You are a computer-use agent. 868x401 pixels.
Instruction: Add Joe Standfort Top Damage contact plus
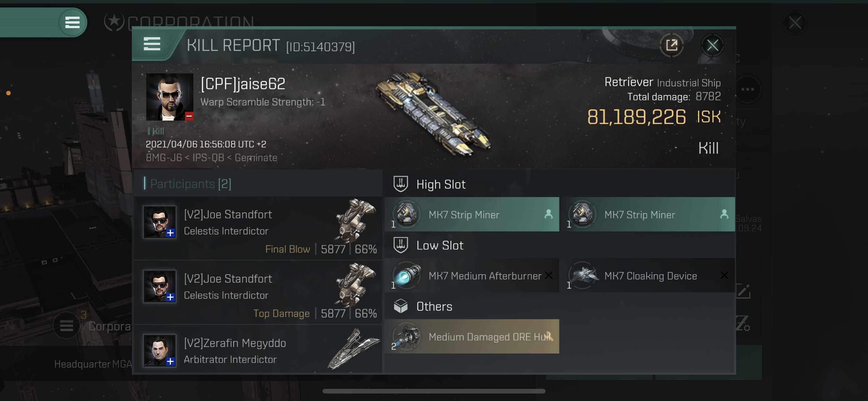[171, 297]
